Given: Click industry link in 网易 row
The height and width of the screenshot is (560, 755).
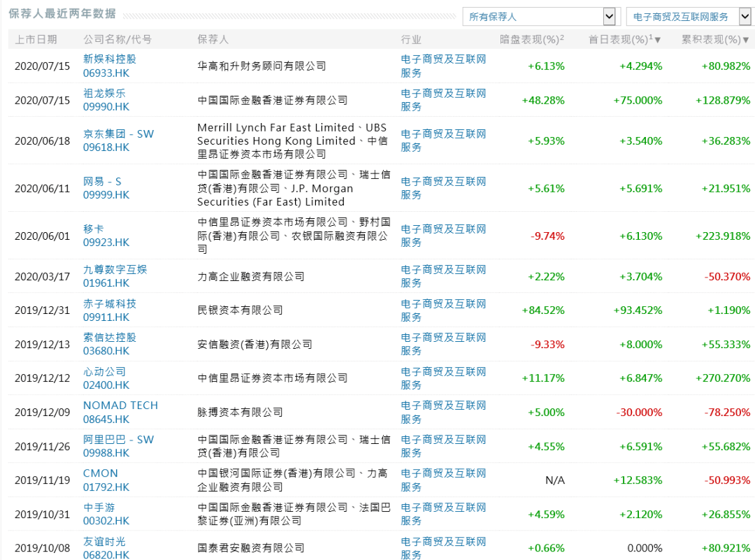Looking at the screenshot, I should 443,188.
